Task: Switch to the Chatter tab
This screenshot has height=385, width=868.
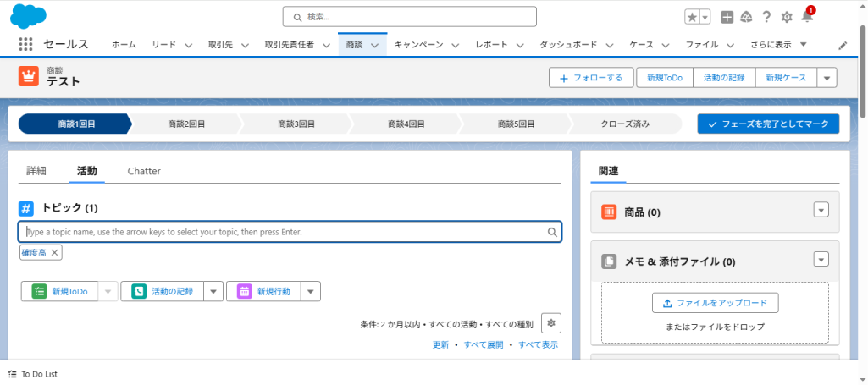Action: click(x=144, y=171)
